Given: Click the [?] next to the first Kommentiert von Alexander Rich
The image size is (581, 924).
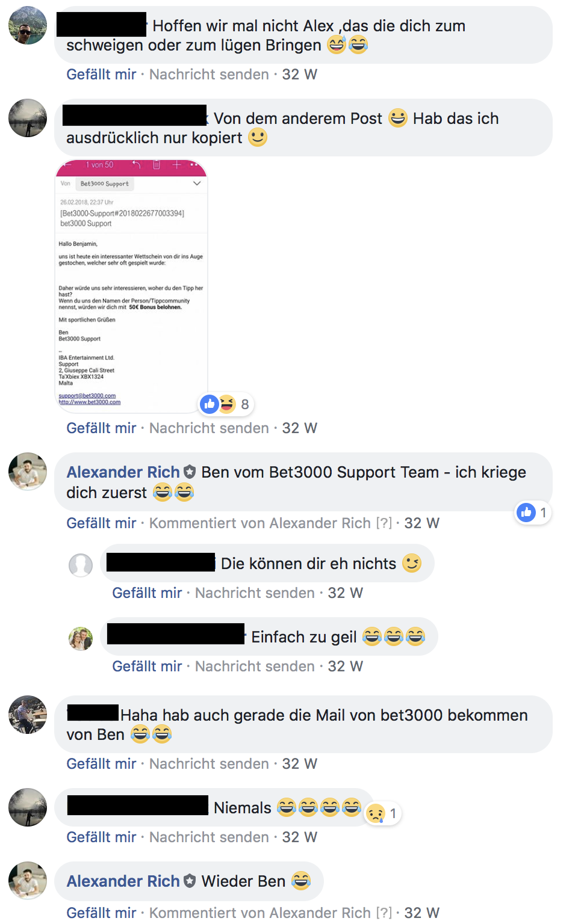Looking at the screenshot, I should [384, 523].
